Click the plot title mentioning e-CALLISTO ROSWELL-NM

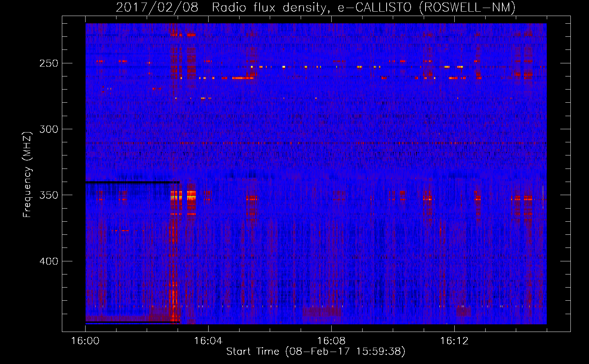[x=316, y=8]
